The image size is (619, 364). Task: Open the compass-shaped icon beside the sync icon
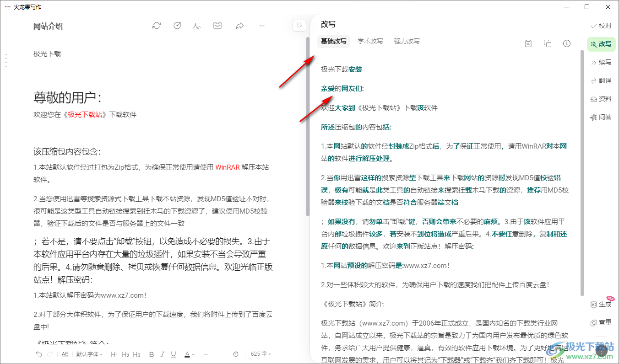coord(177,26)
